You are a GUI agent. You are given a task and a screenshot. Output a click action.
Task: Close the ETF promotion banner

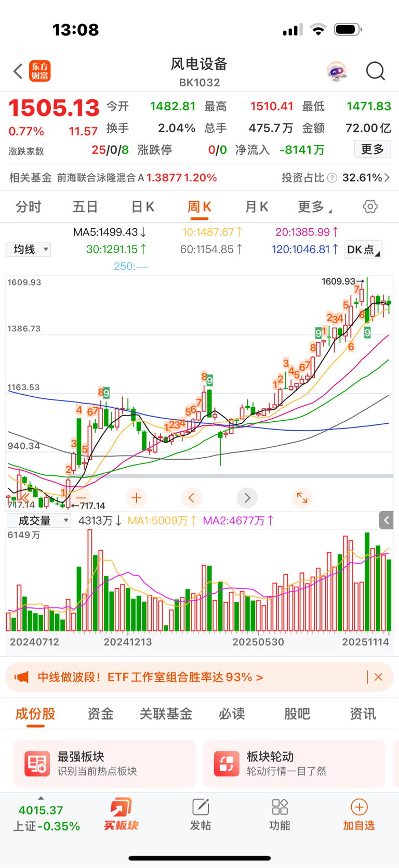tap(378, 677)
